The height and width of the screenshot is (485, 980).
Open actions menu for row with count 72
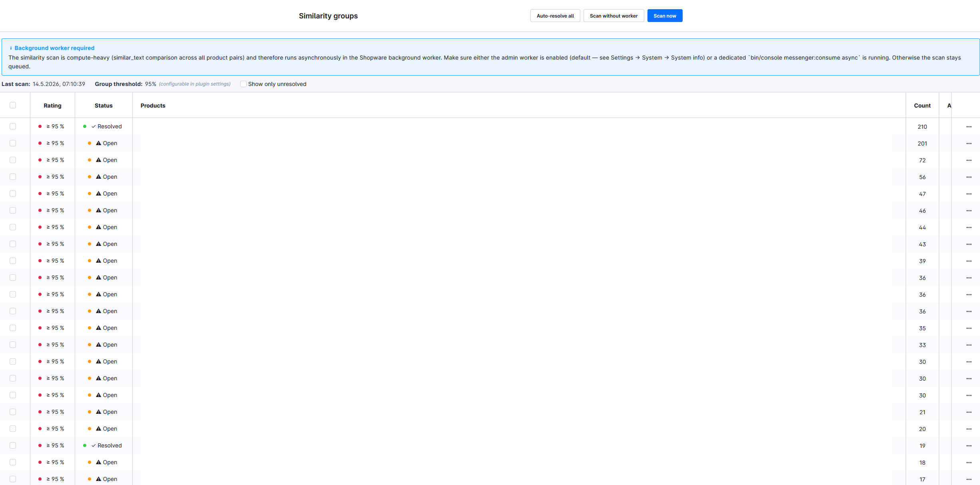[x=969, y=160]
